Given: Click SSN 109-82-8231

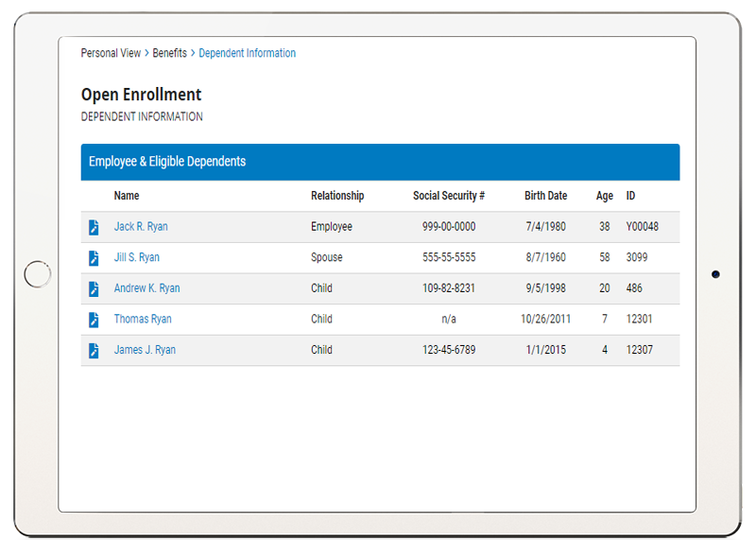Looking at the screenshot, I should tap(449, 288).
